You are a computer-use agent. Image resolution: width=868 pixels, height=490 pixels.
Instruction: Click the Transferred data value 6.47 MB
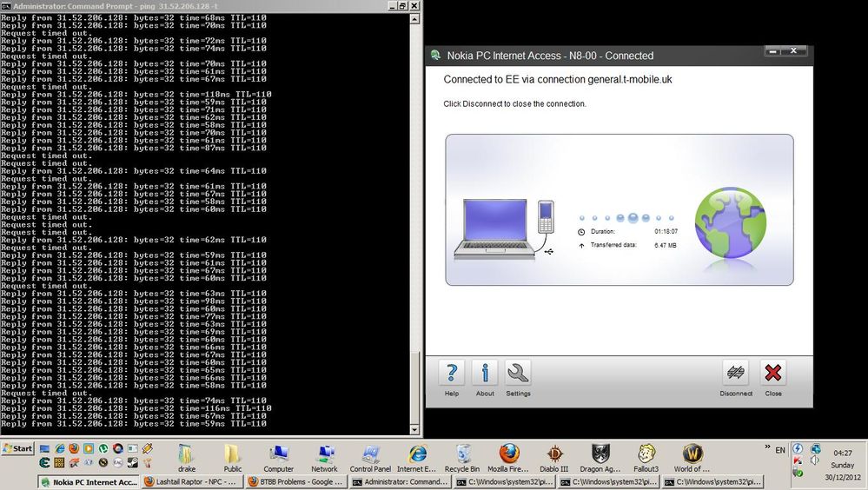(x=666, y=245)
